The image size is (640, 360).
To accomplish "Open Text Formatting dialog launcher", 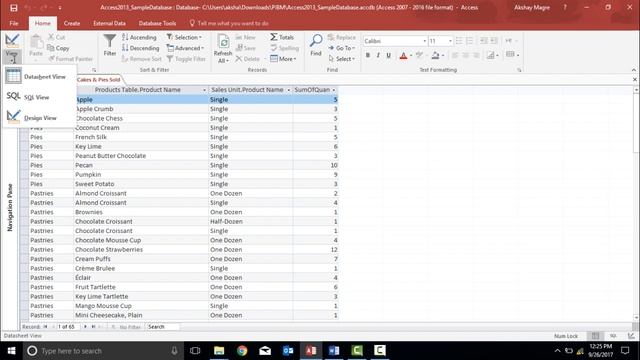I will 519,70.
